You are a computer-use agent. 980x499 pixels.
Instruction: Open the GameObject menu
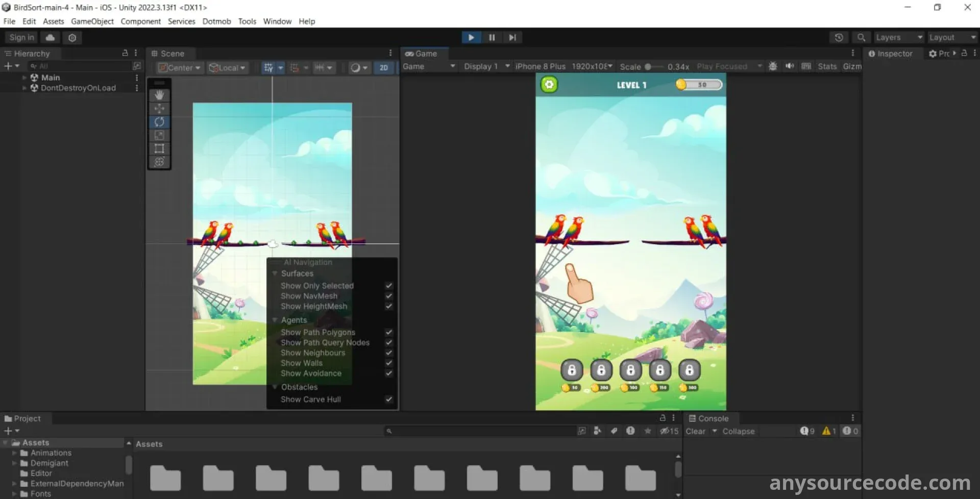pyautogui.click(x=92, y=21)
